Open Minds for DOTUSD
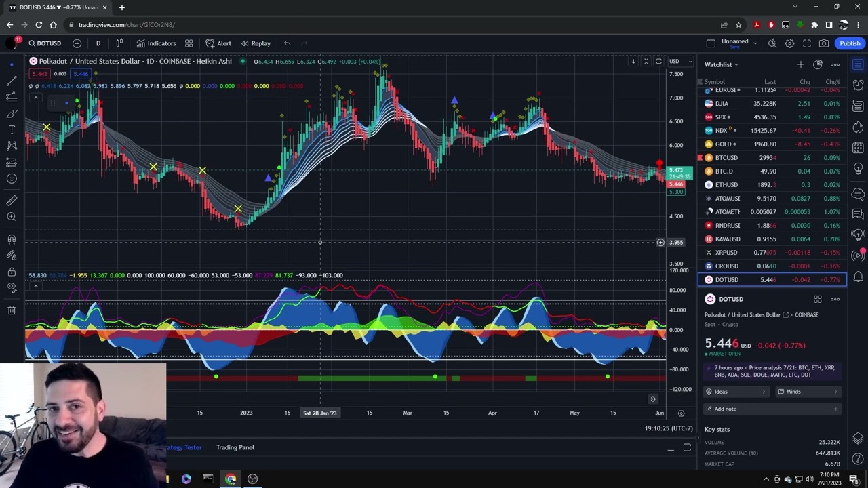 808,392
